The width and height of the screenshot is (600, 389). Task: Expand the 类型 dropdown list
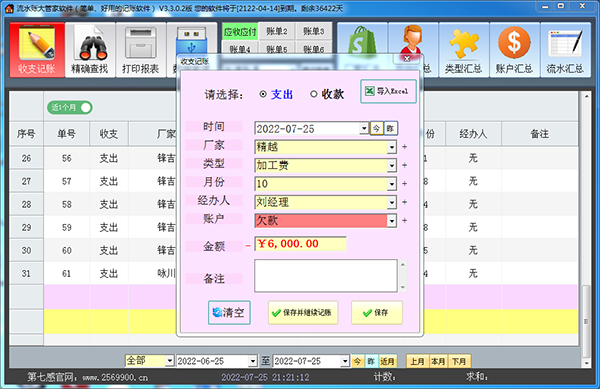391,165
